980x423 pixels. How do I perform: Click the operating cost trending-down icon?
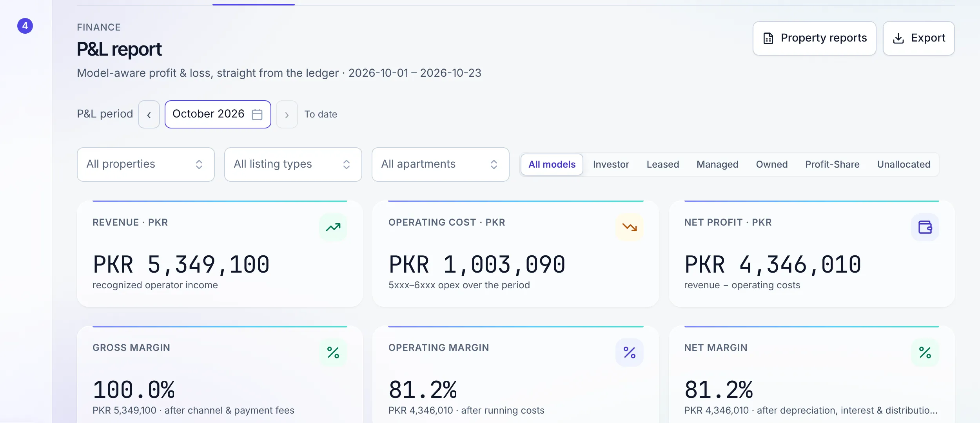click(630, 227)
